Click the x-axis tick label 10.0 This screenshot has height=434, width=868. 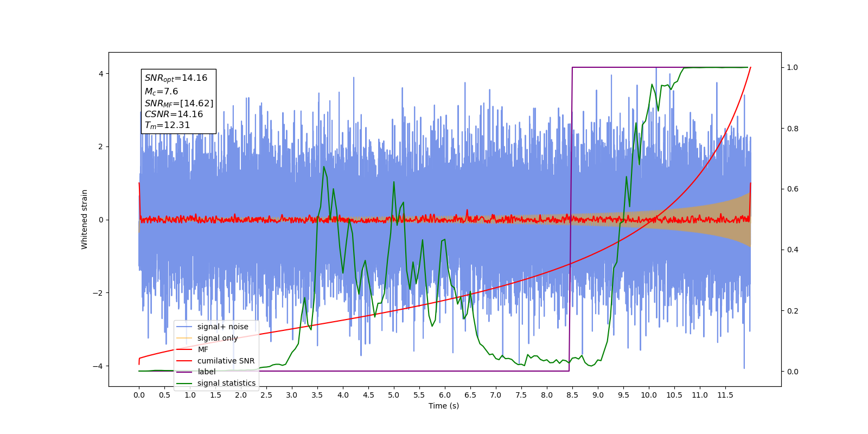[x=649, y=395]
